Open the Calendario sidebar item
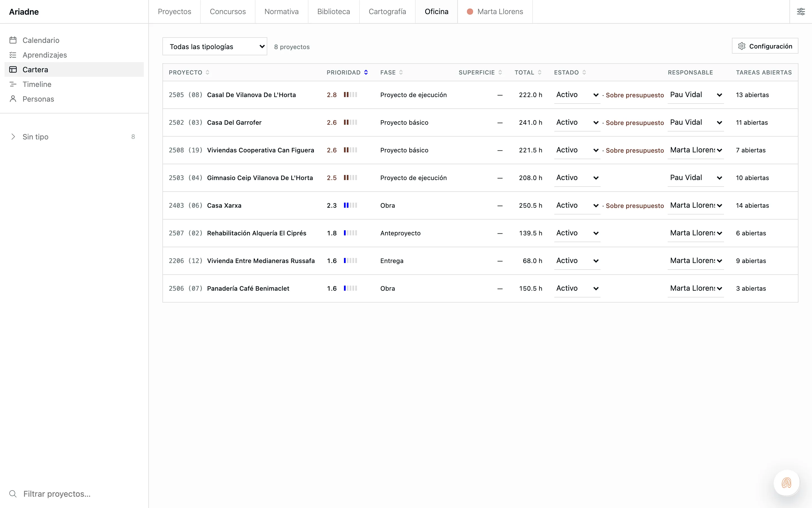The image size is (812, 508). [74, 40]
